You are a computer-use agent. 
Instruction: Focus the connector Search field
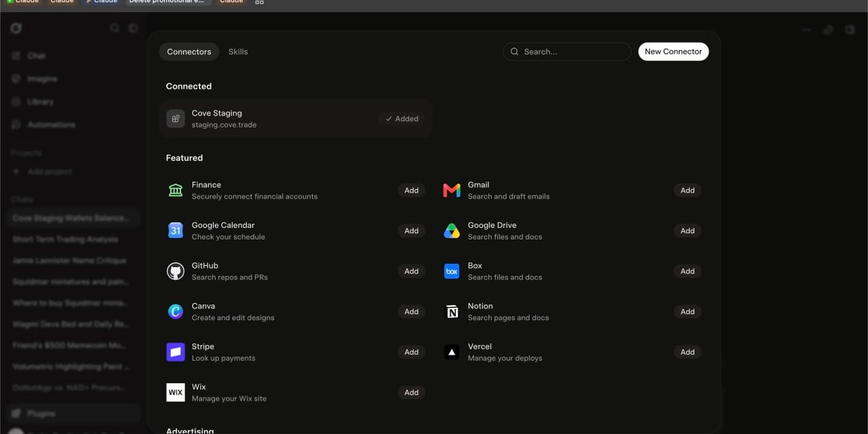point(567,52)
